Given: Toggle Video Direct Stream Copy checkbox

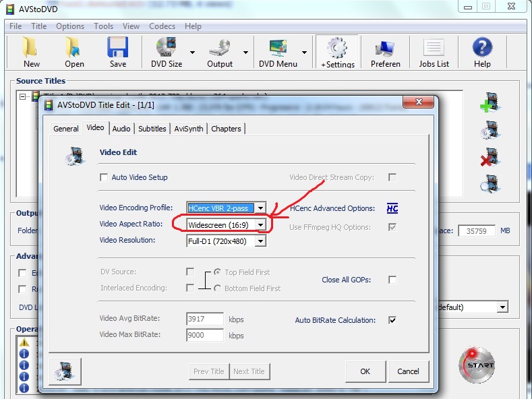Looking at the screenshot, I should point(392,177).
